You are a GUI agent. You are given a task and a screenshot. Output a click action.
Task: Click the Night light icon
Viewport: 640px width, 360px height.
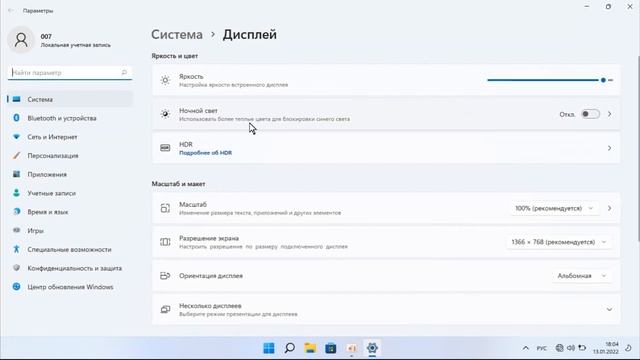click(165, 114)
